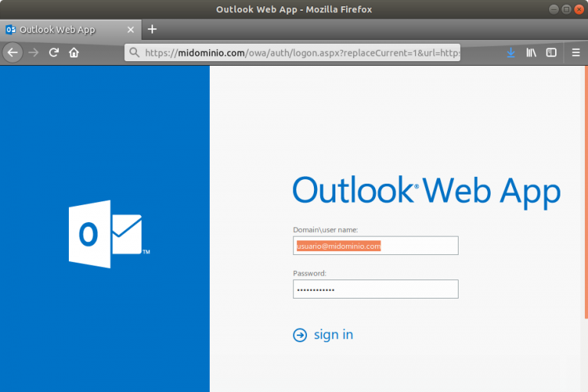This screenshot has width=588, height=392.
Task: Open the downloads arrow in toolbar
Action: pos(511,53)
